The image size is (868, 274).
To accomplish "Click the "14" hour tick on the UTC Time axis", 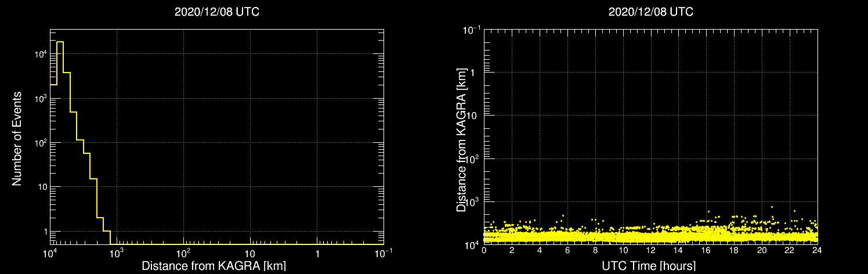I will coord(678,251).
